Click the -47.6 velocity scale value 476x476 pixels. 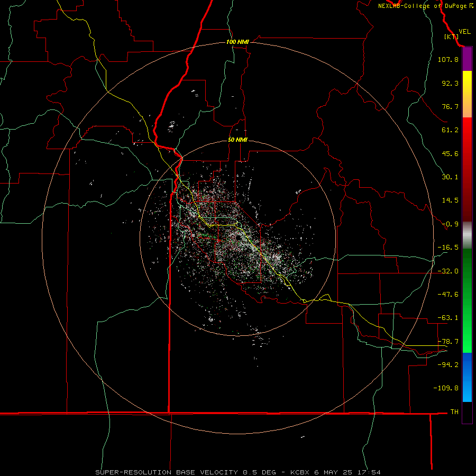pyautogui.click(x=448, y=294)
